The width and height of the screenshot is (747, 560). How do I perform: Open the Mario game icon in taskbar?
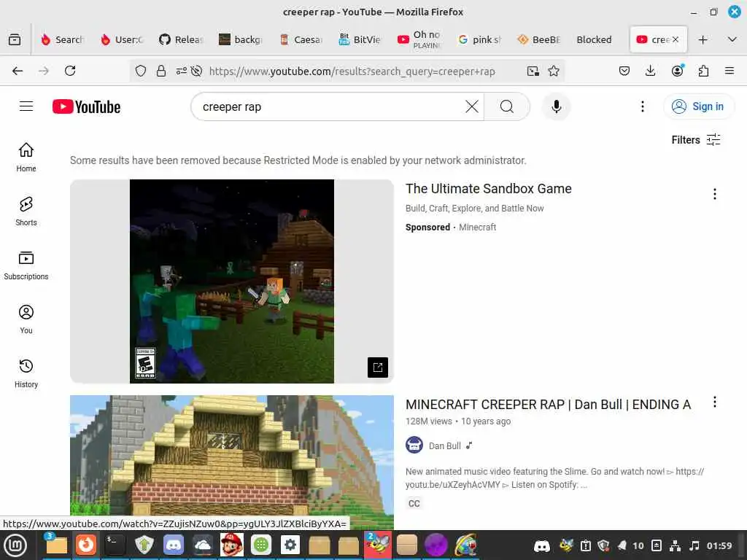click(x=231, y=545)
